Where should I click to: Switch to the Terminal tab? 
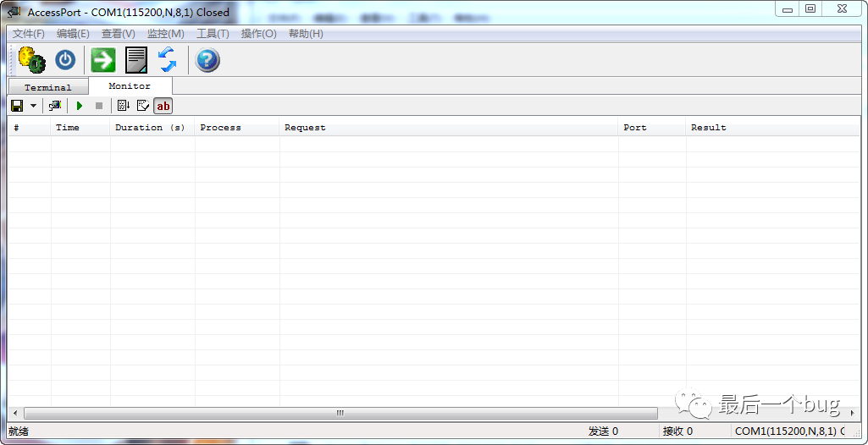pos(47,87)
